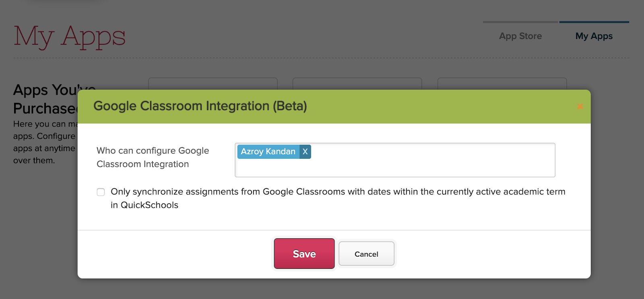
Task: Click the 'Only synchronize assignments' label text
Action: (337, 192)
